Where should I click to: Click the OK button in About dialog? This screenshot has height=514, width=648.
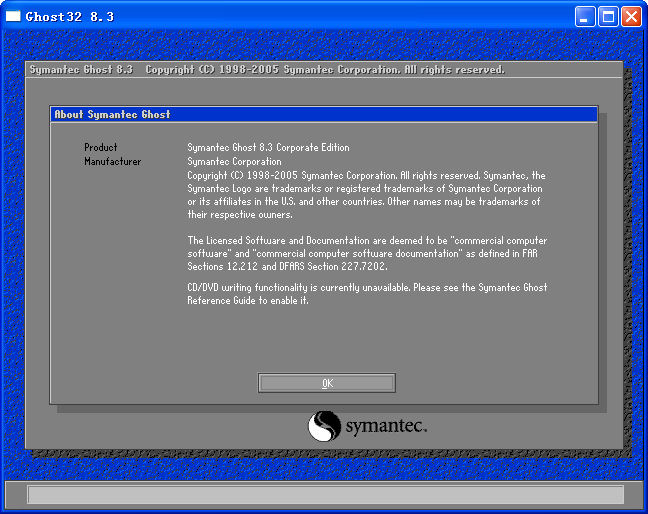pyautogui.click(x=326, y=383)
